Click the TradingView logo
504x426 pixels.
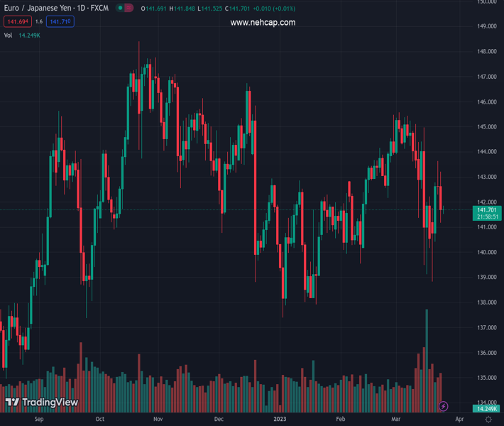point(42,403)
